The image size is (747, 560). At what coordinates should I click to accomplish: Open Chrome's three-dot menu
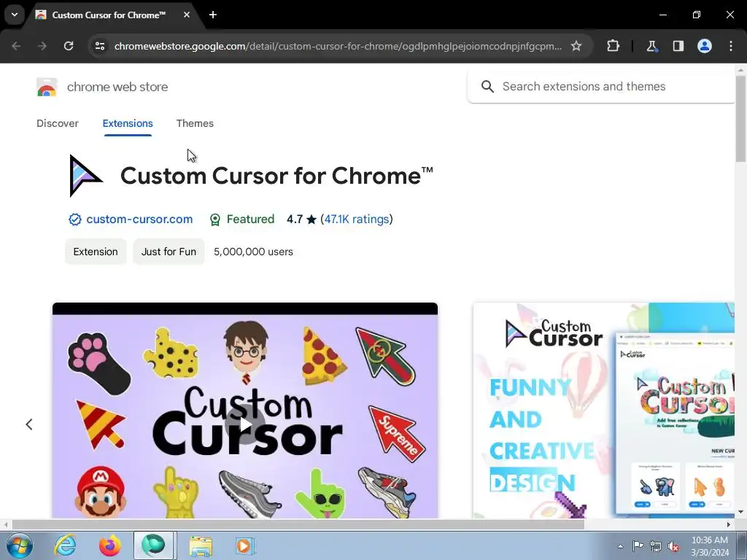tap(731, 46)
